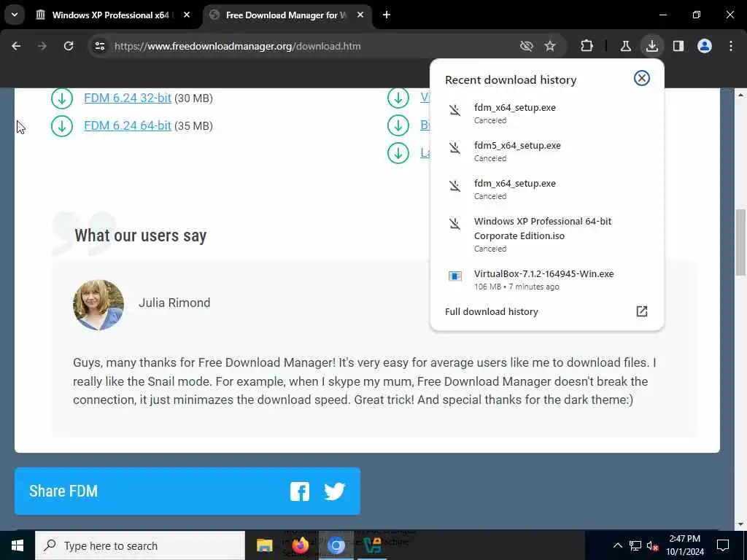Viewport: 747px width, 560px height.
Task: Click the muted volume tray icon
Action: [x=652, y=545]
